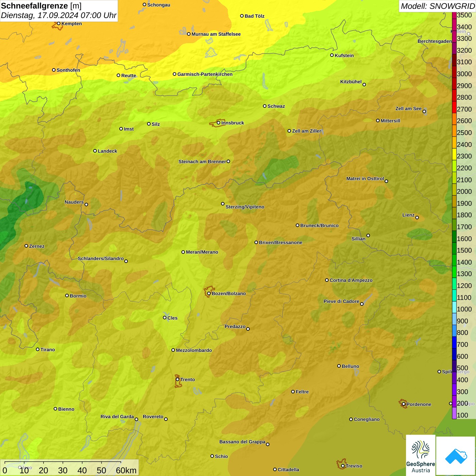Image resolution: width=476 pixels, height=476 pixels.
Task: Click the '60km' scale bar label
Action: tap(126, 470)
